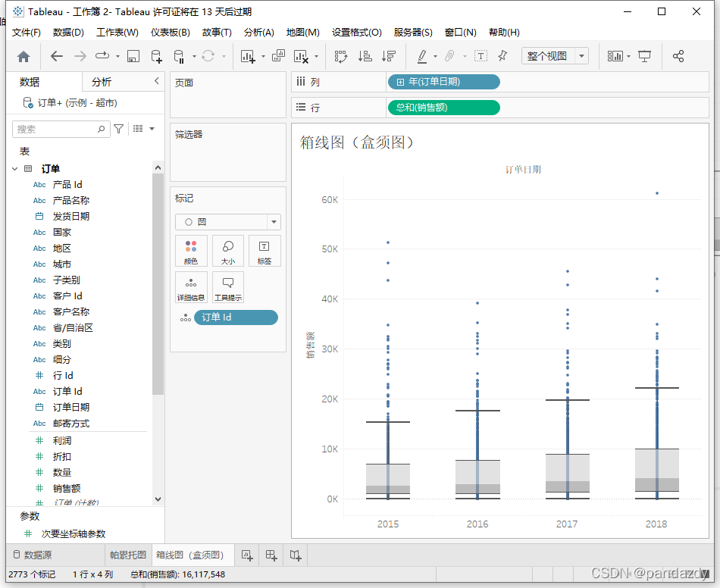The height and width of the screenshot is (588, 720).
Task: Select 利润 measure field
Action: [62, 441]
